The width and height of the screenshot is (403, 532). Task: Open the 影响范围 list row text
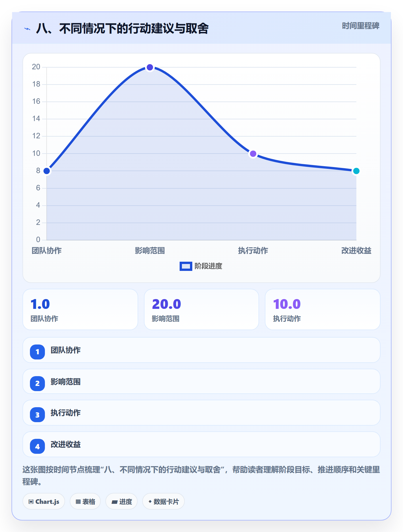coord(66,382)
